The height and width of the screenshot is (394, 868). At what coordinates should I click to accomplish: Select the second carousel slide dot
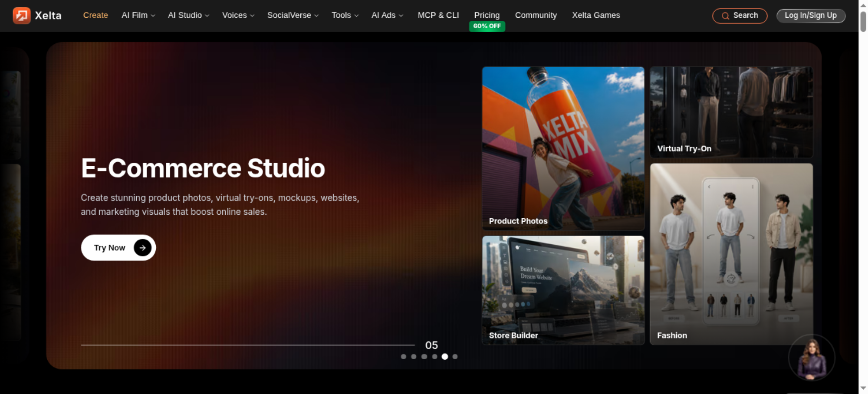(414, 357)
